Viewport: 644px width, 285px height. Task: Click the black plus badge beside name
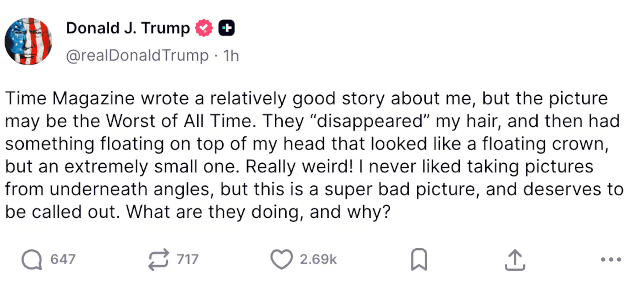coord(227,29)
